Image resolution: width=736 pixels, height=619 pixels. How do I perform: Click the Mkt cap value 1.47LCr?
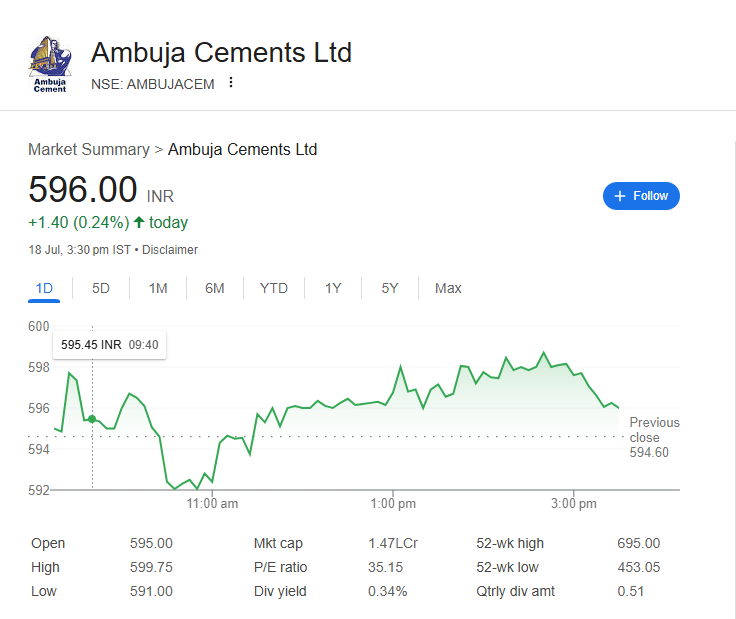coord(393,543)
